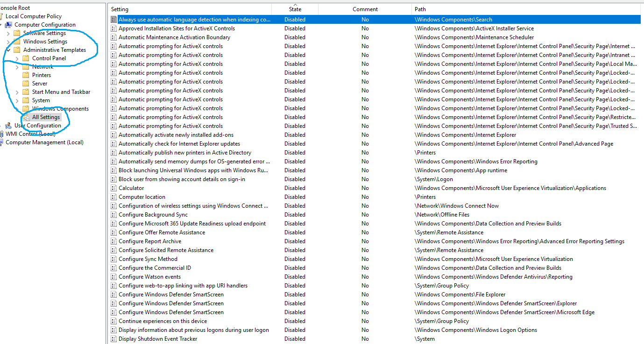Select 'Automatically check for Internet Explorer updates'
Viewport: 644px width, 344px height.
179,144
